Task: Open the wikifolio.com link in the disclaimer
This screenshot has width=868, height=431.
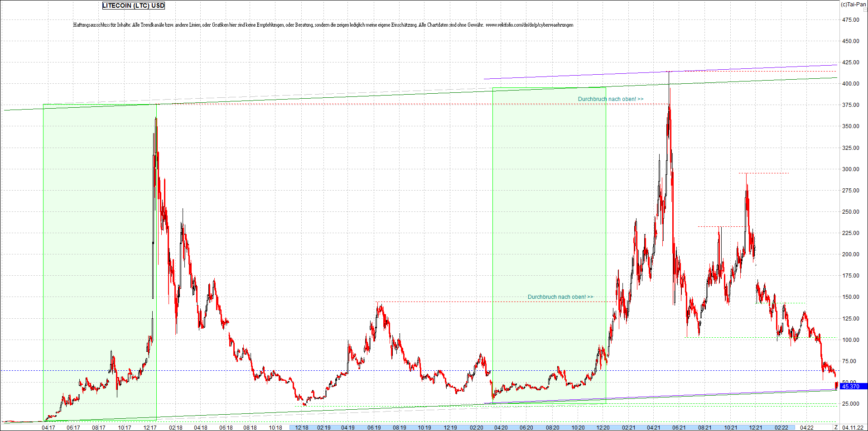Action: click(530, 25)
